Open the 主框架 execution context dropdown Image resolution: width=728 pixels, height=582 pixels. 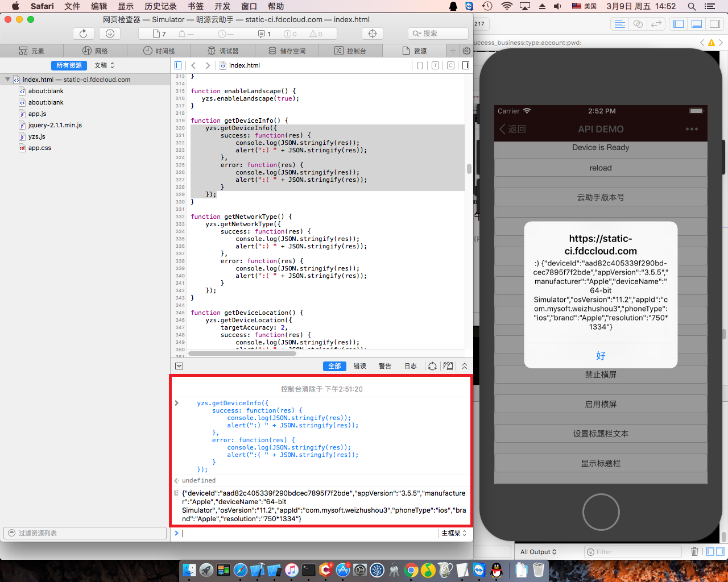coord(454,533)
